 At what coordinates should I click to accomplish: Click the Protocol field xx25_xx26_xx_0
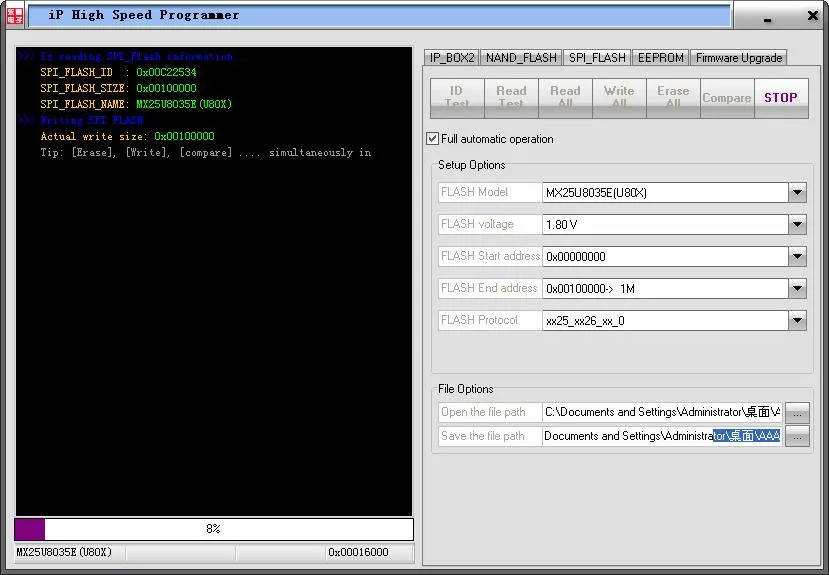(665, 320)
